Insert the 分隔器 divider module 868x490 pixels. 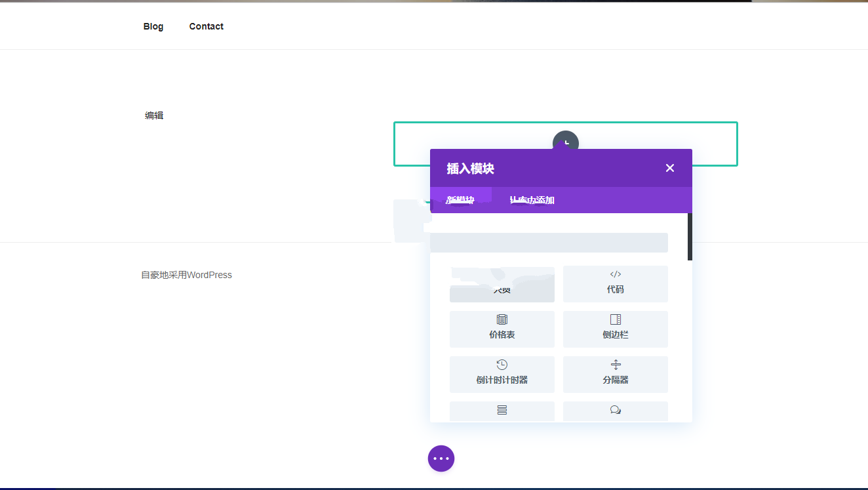pyautogui.click(x=615, y=374)
